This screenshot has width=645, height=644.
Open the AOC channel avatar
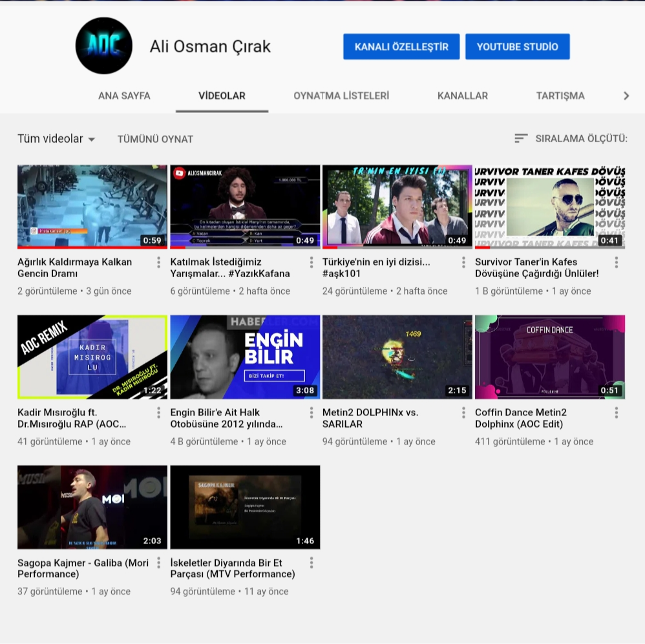pos(103,46)
